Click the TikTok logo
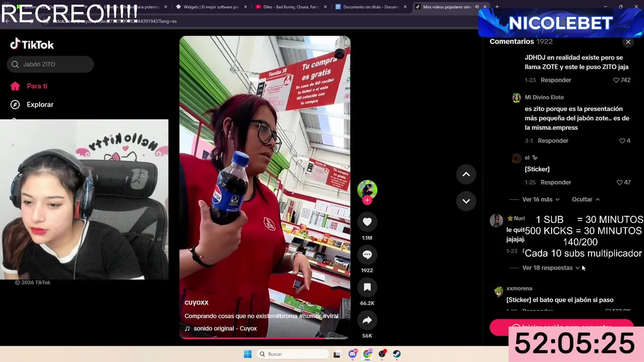The width and height of the screenshot is (644, 362). 32,45
